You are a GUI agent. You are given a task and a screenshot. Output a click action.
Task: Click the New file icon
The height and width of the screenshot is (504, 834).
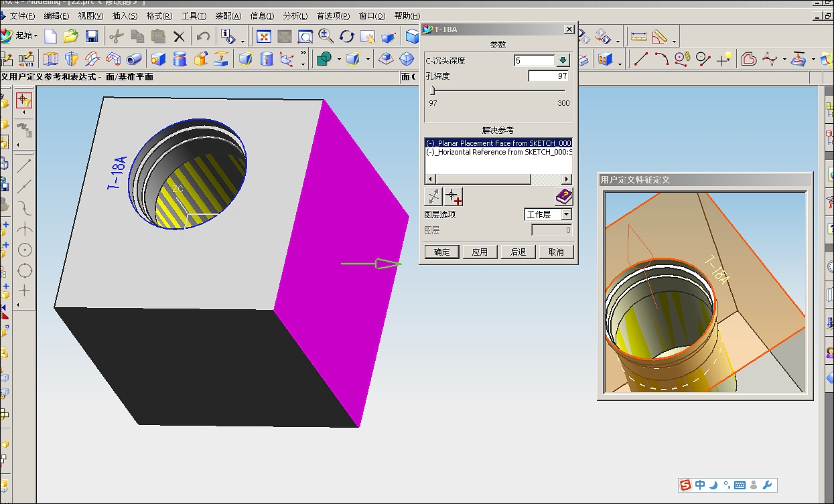(50, 36)
